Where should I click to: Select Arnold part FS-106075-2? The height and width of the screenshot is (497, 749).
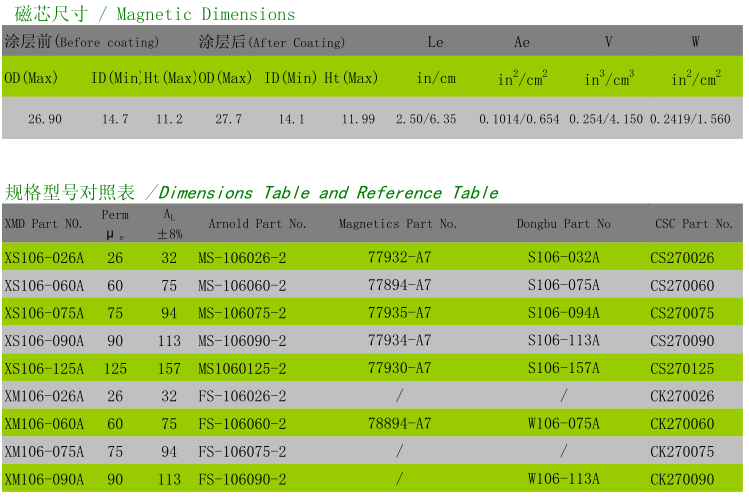pos(242,452)
